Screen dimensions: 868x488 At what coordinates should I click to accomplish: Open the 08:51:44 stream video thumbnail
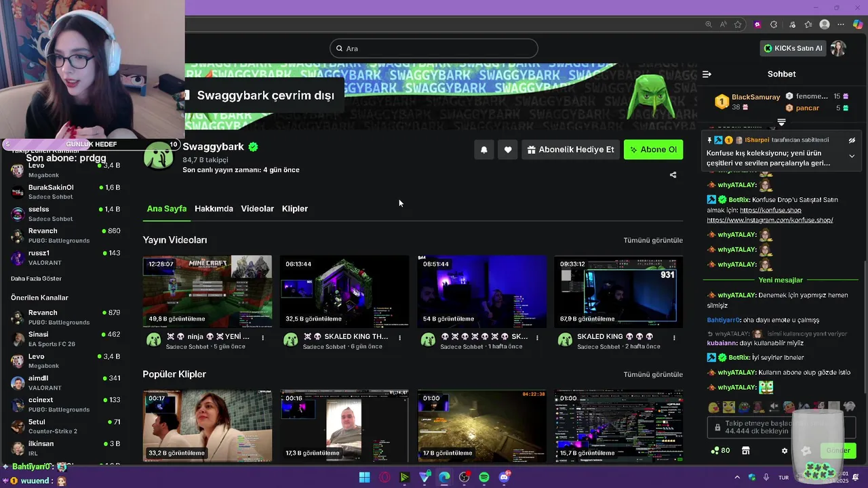click(481, 291)
